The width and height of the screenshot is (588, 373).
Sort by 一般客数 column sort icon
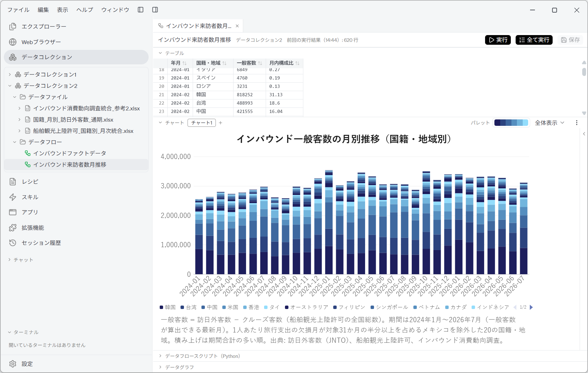[x=260, y=63]
